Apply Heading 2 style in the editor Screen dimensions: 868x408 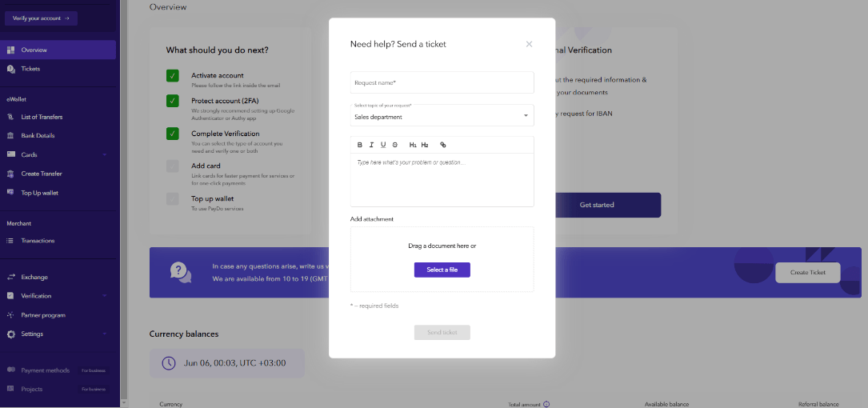425,145
